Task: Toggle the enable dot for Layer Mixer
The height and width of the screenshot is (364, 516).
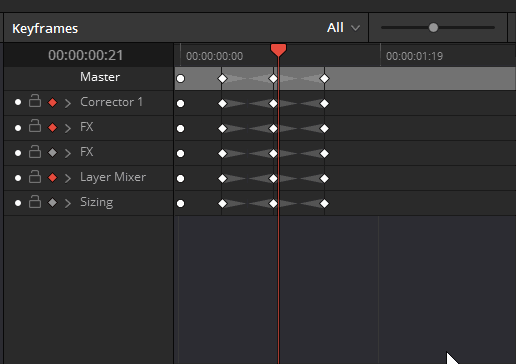Action: [x=18, y=178]
